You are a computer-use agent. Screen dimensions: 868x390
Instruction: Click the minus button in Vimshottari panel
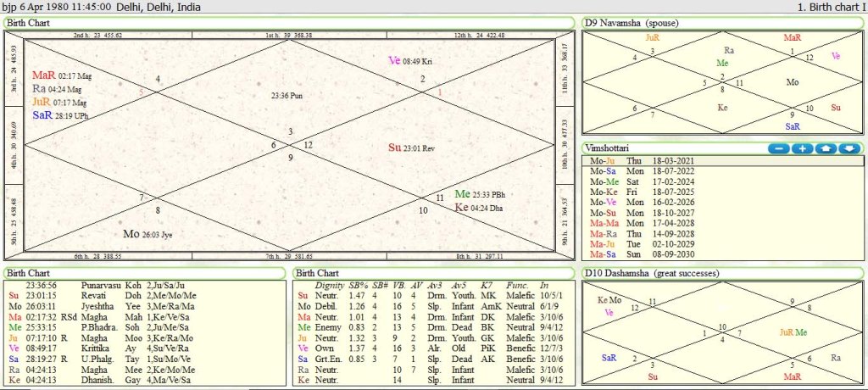coord(779,148)
